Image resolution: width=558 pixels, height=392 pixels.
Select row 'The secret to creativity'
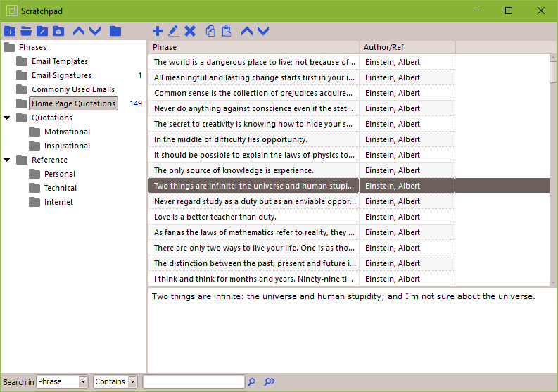302,124
